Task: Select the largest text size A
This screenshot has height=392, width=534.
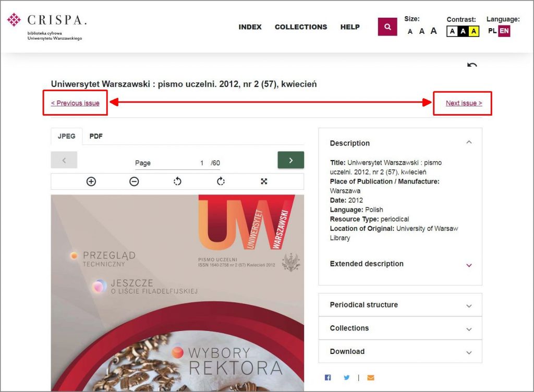Action: (433, 31)
